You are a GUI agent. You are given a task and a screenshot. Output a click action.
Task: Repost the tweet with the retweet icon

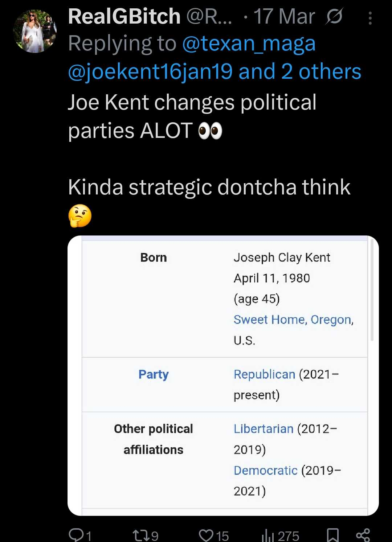tap(140, 535)
